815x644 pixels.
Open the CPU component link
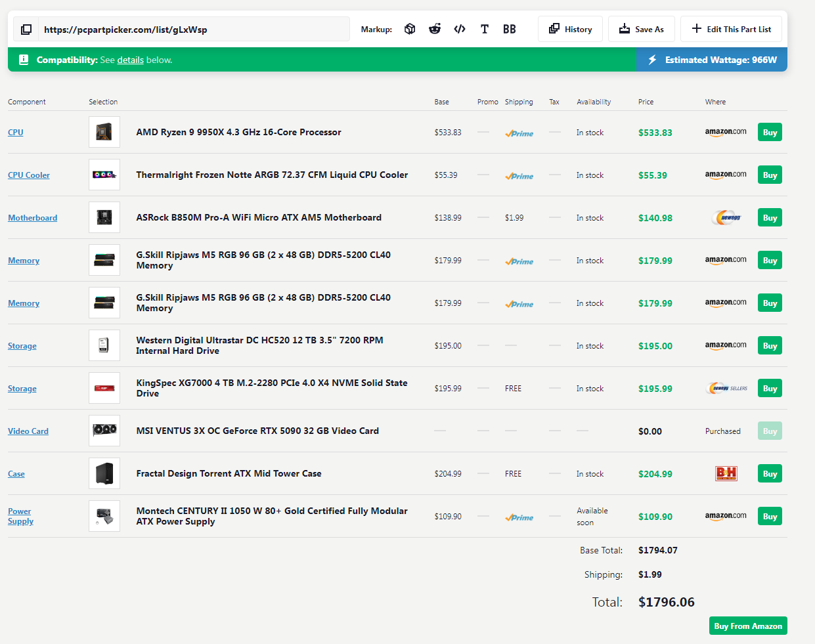(16, 132)
